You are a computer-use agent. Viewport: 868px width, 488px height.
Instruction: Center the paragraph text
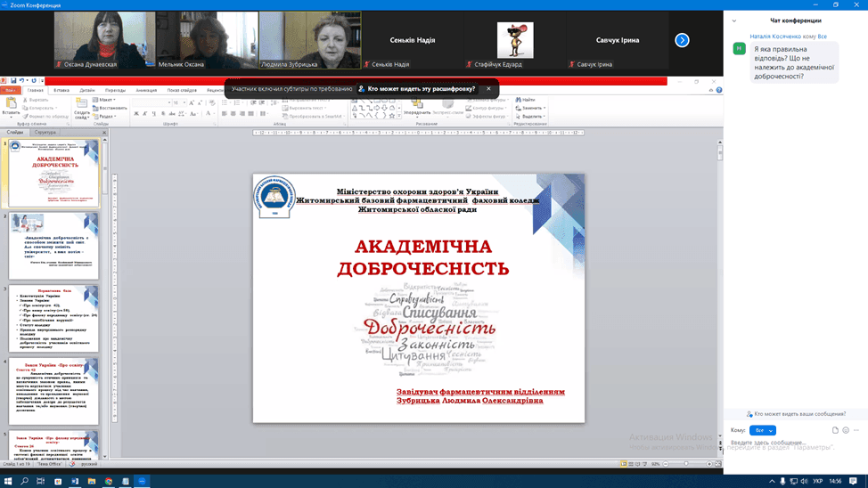click(233, 113)
